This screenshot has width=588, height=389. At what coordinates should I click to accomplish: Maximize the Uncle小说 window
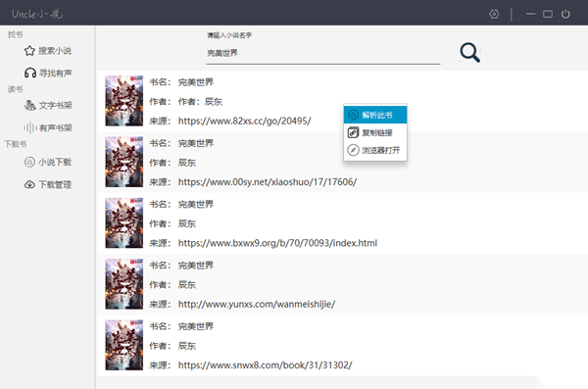[548, 15]
